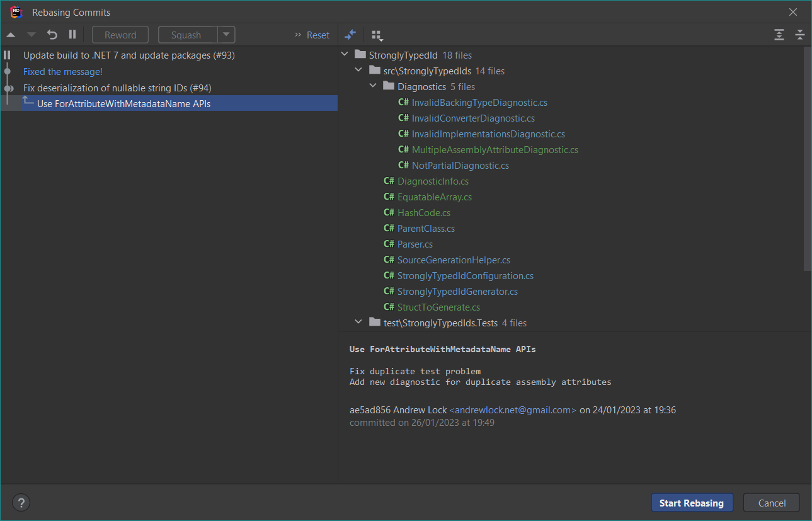Viewport: 812px width, 521px height.
Task: Click the Reset link
Action: coord(318,35)
